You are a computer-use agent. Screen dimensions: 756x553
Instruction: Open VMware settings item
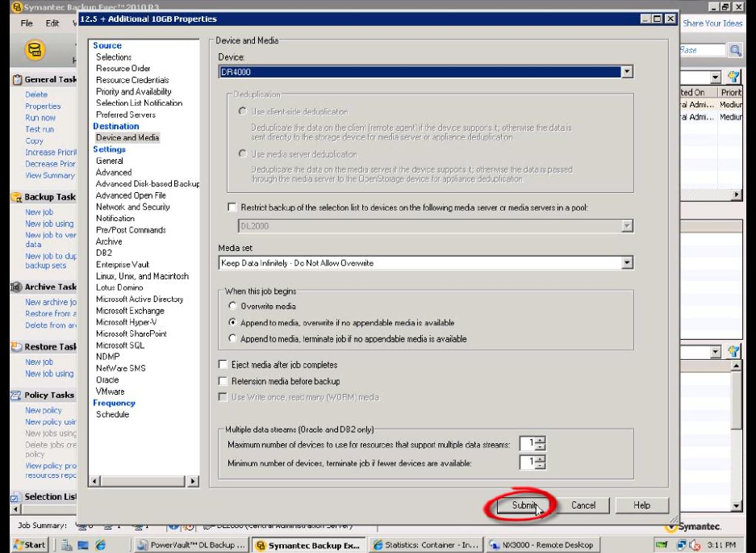(110, 392)
